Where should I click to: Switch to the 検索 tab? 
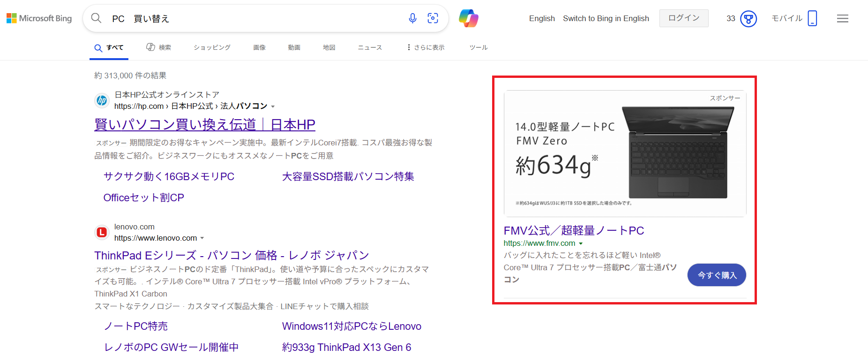[158, 47]
